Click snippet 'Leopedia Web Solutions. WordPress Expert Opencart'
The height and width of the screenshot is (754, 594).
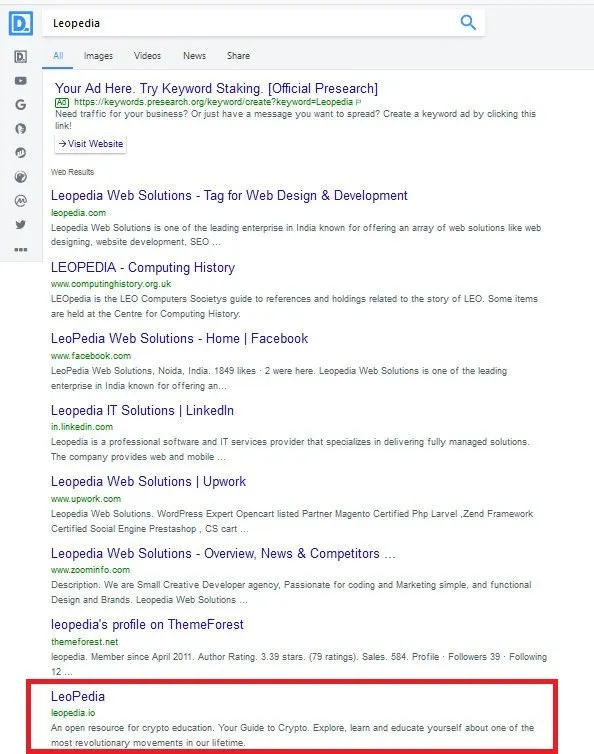click(x=292, y=521)
